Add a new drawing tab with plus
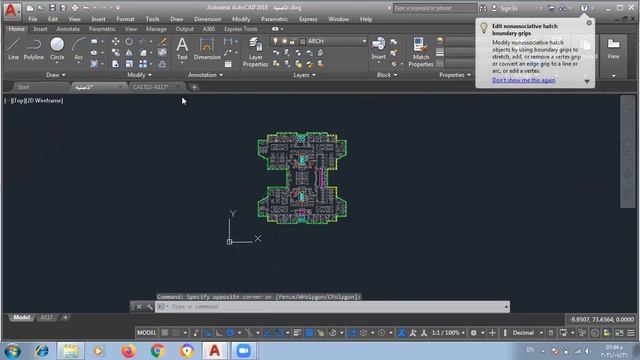Image resolution: width=640 pixels, height=360 pixels. (x=194, y=87)
